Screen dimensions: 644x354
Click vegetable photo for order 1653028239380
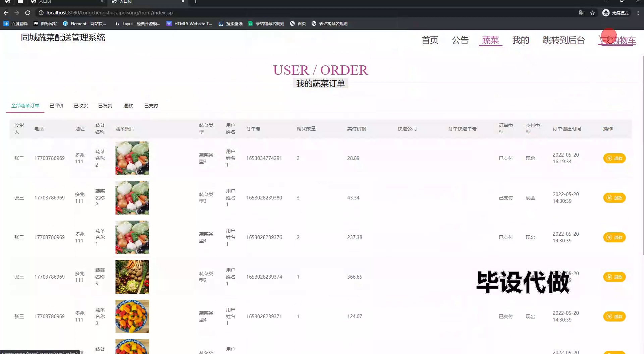tap(132, 198)
